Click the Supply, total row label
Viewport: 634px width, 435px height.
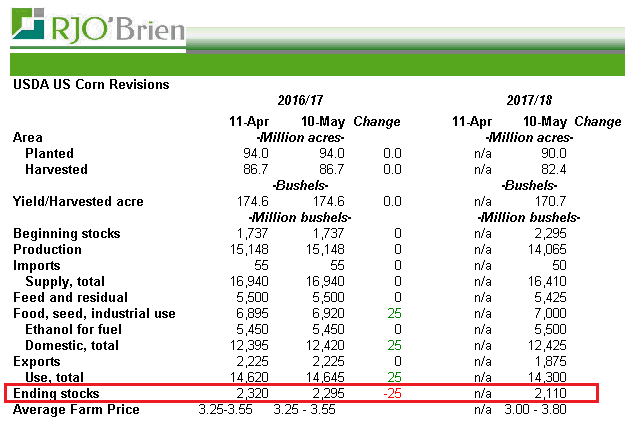coord(65,281)
